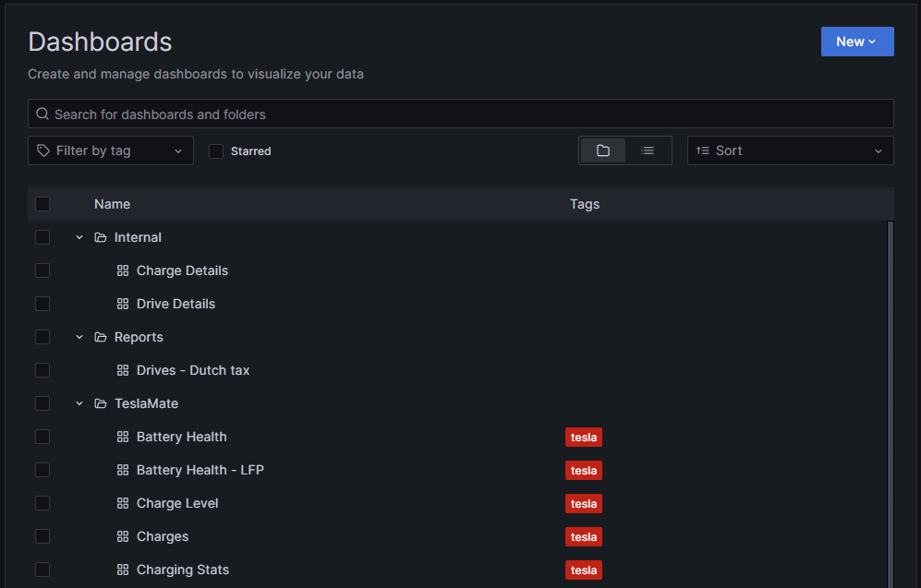Click the tesla tag on Battery Health - LFP
This screenshot has height=588, width=921.
tap(584, 471)
